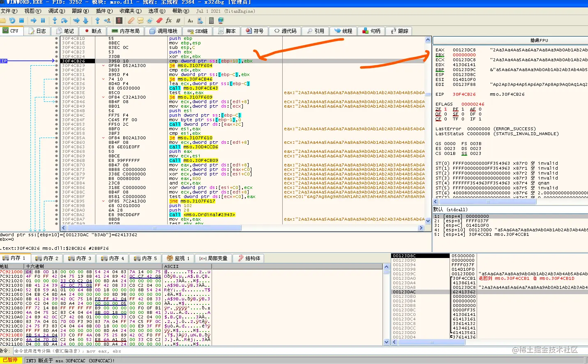Switch to the 结构体 struct tab
This screenshot has height=364, width=588.
coord(249,258)
